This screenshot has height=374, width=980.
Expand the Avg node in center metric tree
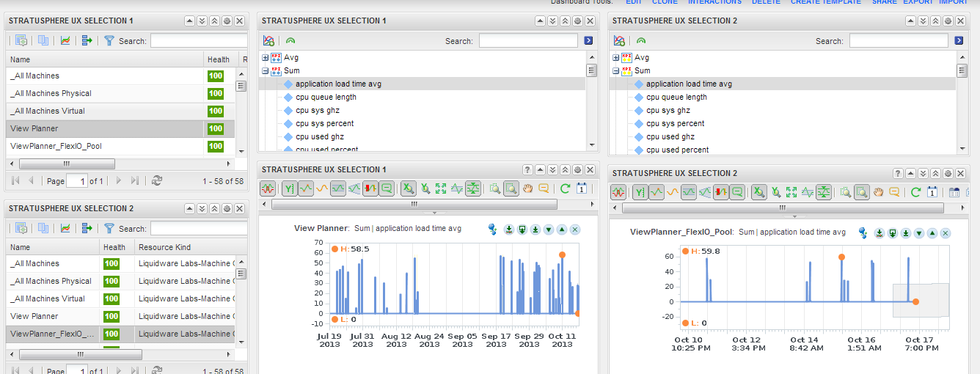coord(266,57)
